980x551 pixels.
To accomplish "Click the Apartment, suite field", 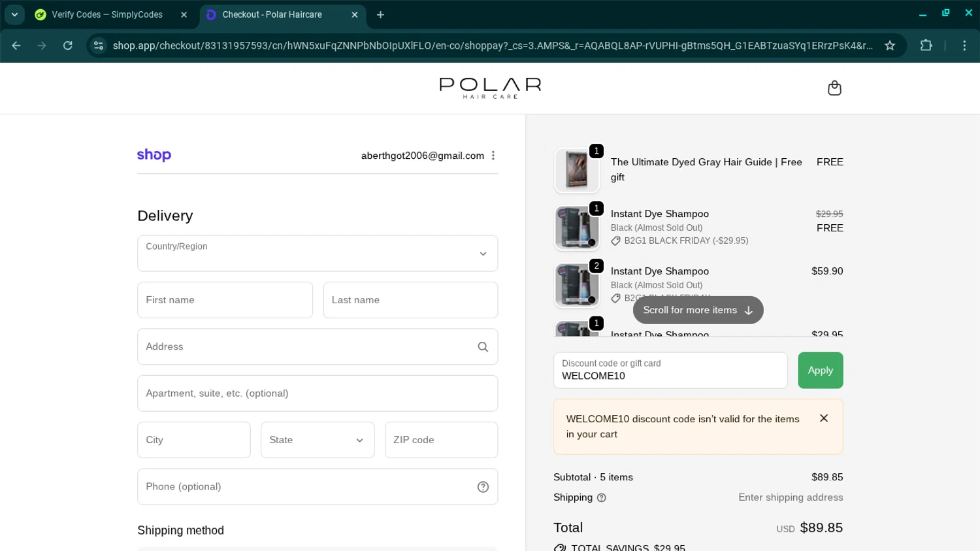I will [318, 393].
